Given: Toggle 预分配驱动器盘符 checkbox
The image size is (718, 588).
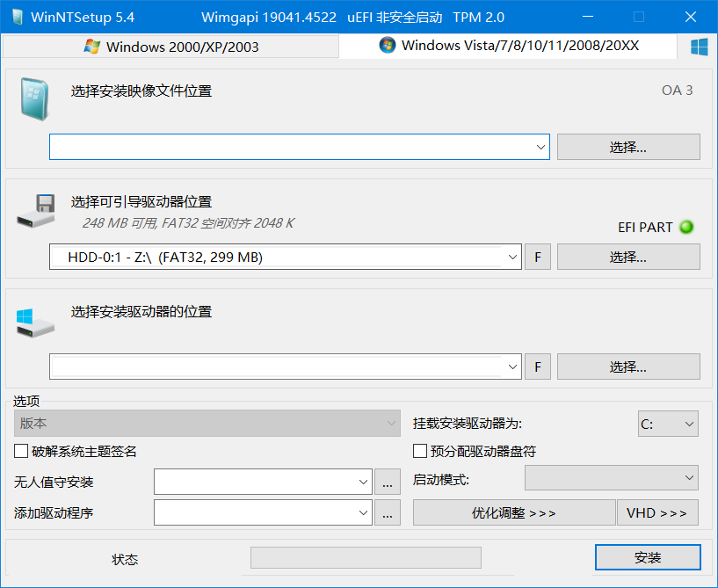Looking at the screenshot, I should (x=420, y=451).
